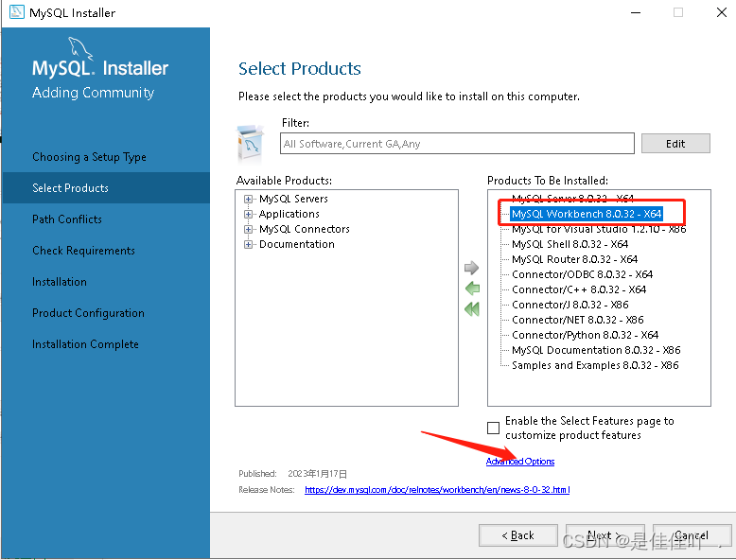Open the Select Products step

[x=70, y=187]
